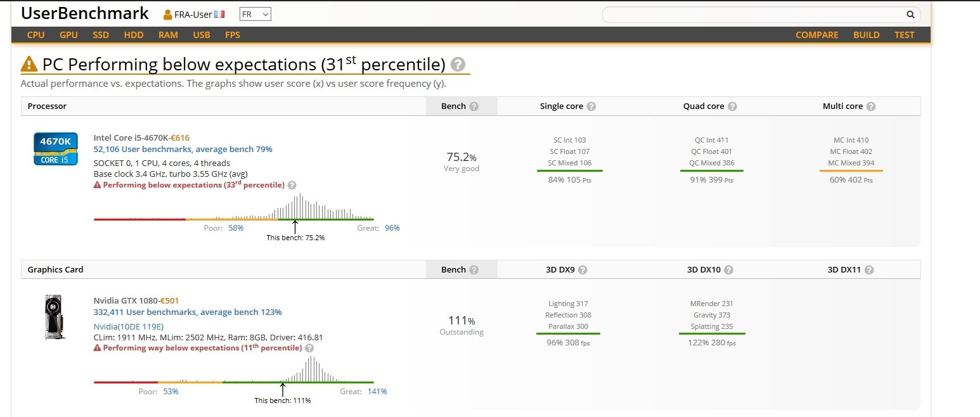Open the FPS menu
Image resolution: width=980 pixels, height=417 pixels.
coord(233,35)
